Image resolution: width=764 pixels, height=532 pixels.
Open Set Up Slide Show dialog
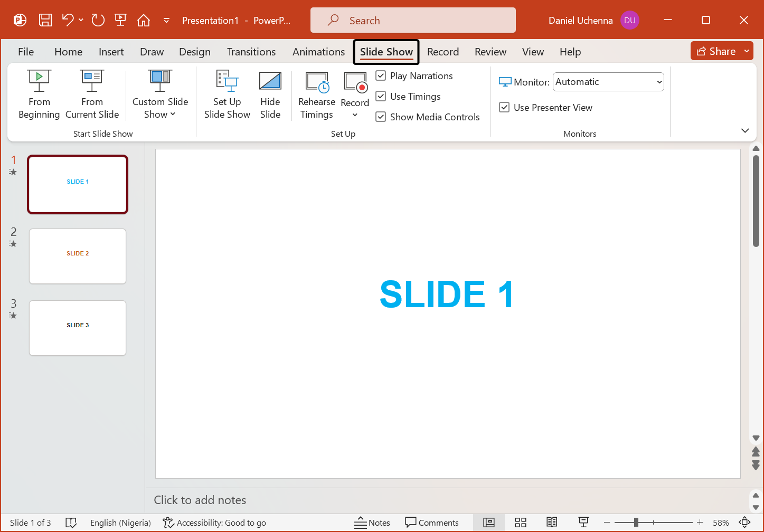click(227, 95)
